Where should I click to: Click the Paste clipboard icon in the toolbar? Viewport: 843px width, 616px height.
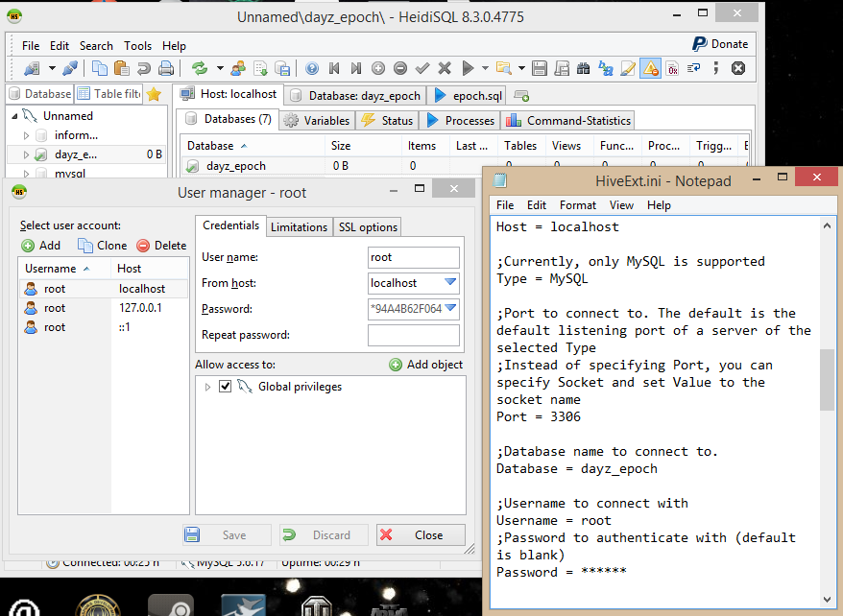tap(122, 68)
